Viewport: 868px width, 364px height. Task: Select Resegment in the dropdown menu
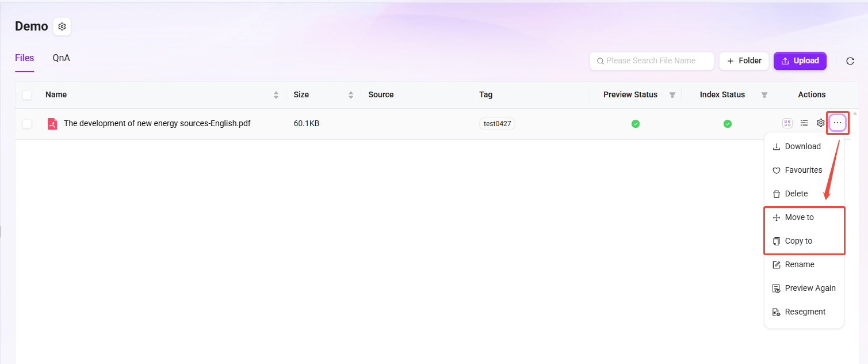pyautogui.click(x=804, y=312)
